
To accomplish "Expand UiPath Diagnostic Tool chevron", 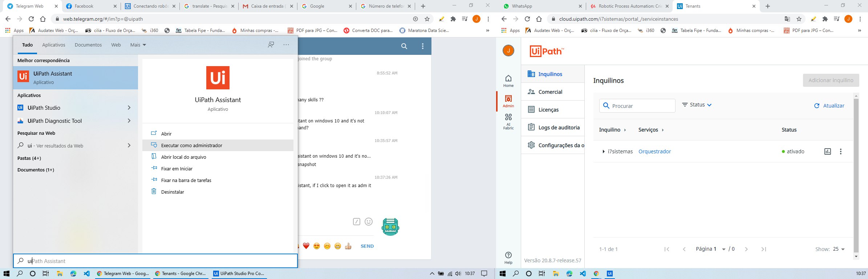I will [x=129, y=121].
